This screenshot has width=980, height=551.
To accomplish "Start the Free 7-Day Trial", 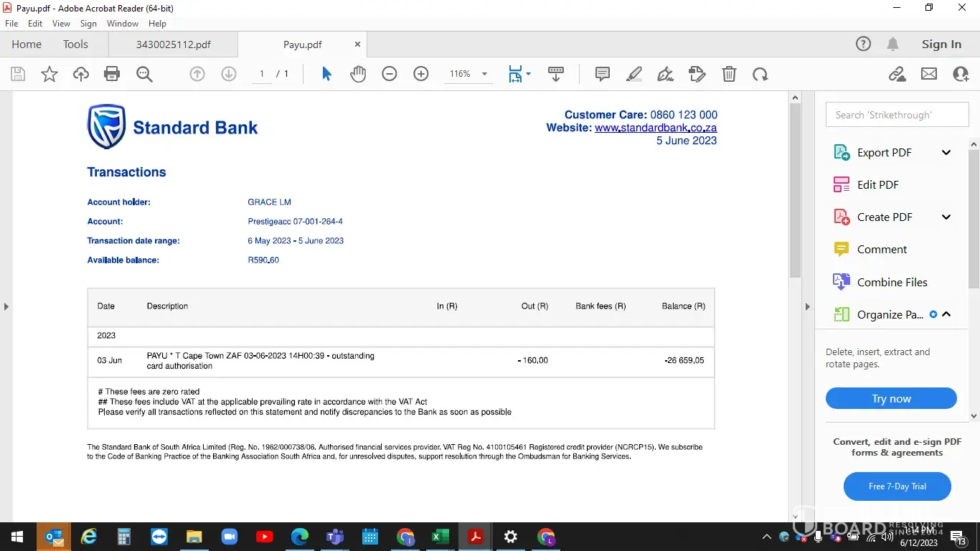I will click(x=897, y=486).
